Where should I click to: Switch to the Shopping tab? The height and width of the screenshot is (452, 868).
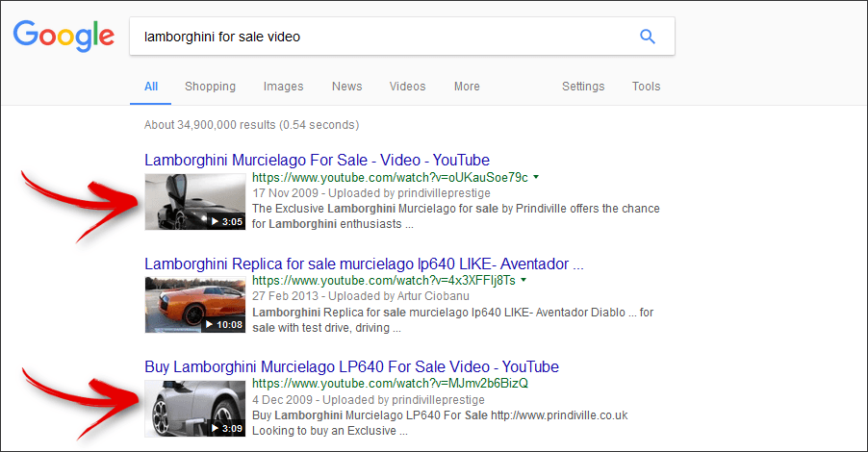(210, 87)
